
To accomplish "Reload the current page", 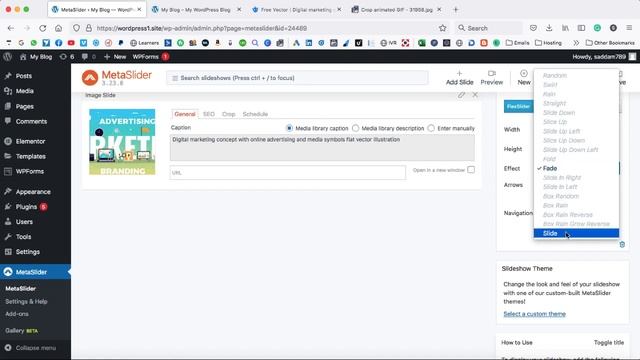I will [42, 28].
